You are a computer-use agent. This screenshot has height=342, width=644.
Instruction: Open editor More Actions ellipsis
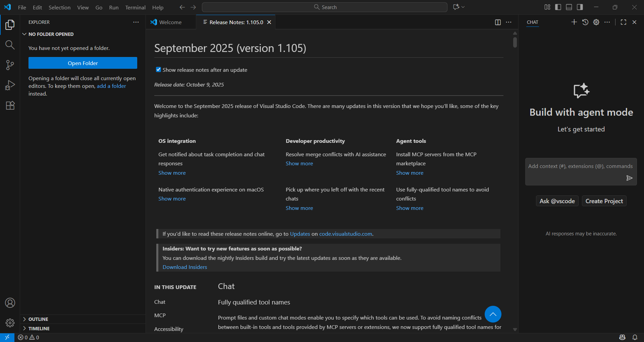pos(508,22)
